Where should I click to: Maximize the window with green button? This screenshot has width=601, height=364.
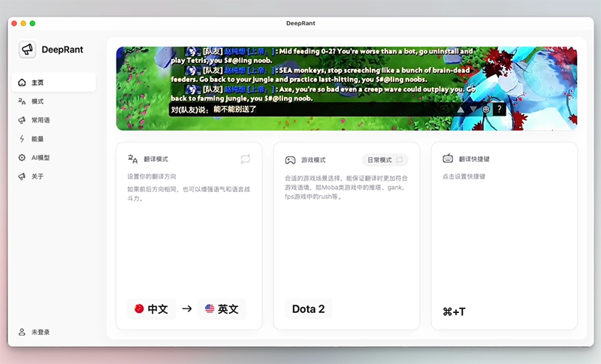pyautogui.click(x=32, y=23)
